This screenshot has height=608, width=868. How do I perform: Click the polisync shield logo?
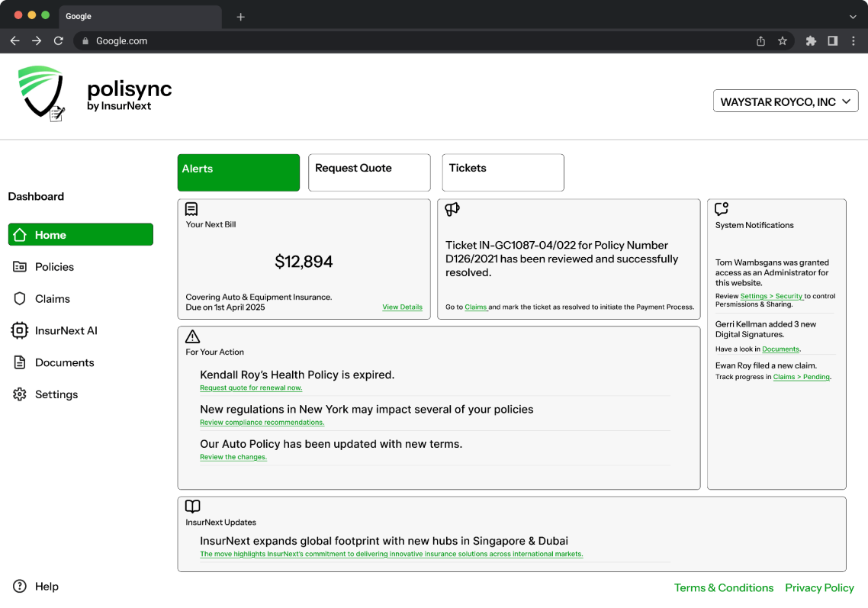coord(41,93)
